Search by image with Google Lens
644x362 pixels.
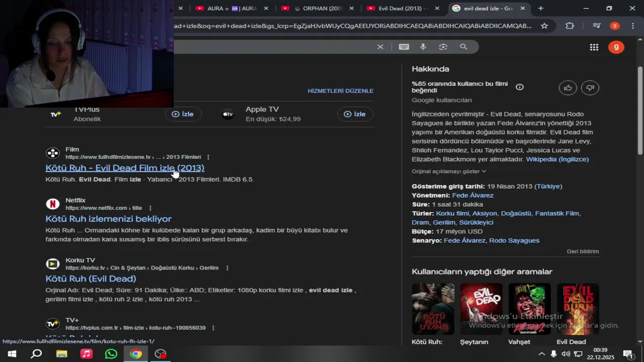click(x=443, y=47)
